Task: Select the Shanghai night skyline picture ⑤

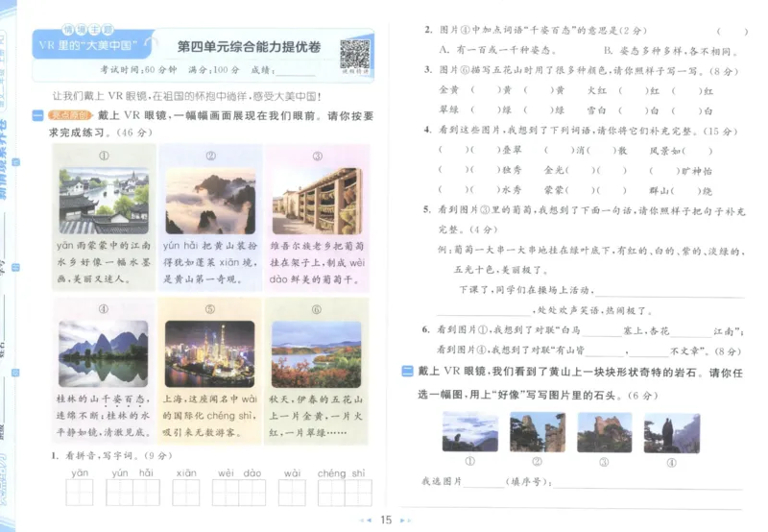Action: [x=209, y=353]
